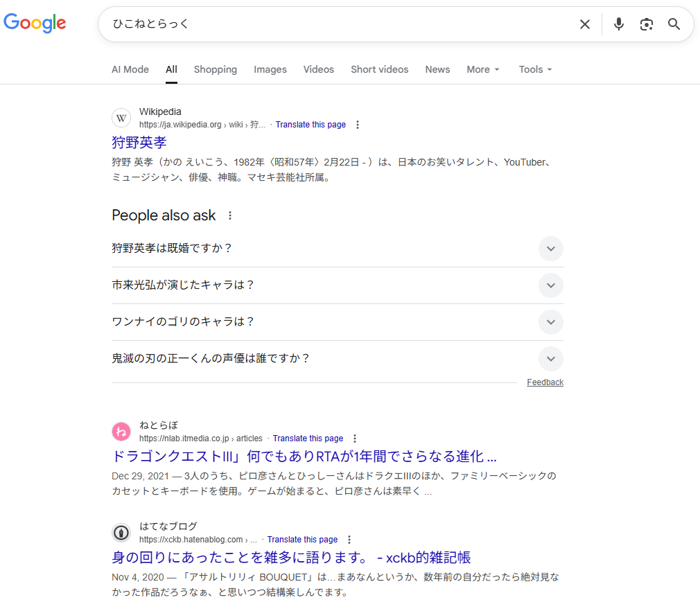Click the Google logo

pos(35,23)
